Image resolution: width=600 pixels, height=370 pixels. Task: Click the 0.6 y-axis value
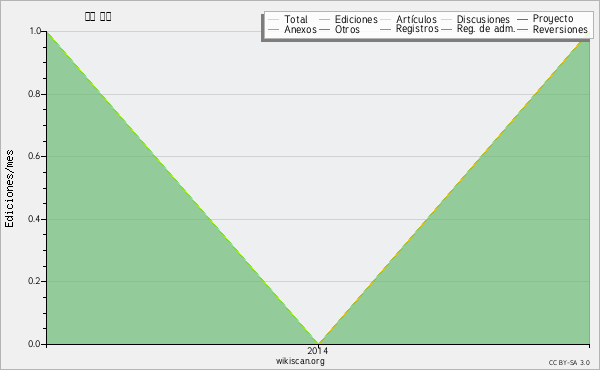[x=34, y=156]
